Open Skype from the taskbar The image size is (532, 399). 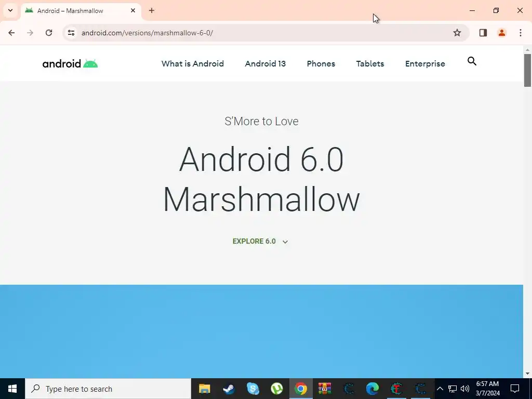(x=253, y=389)
